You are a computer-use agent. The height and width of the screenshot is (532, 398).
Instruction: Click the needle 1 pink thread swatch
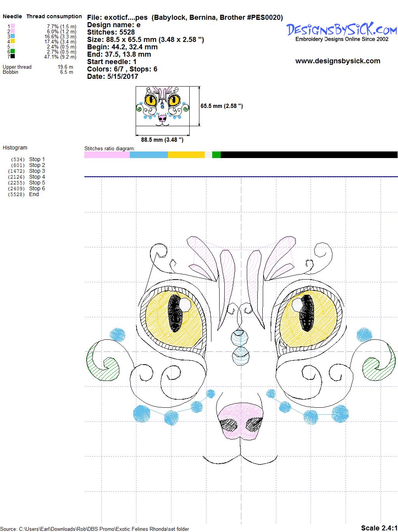coord(13,26)
